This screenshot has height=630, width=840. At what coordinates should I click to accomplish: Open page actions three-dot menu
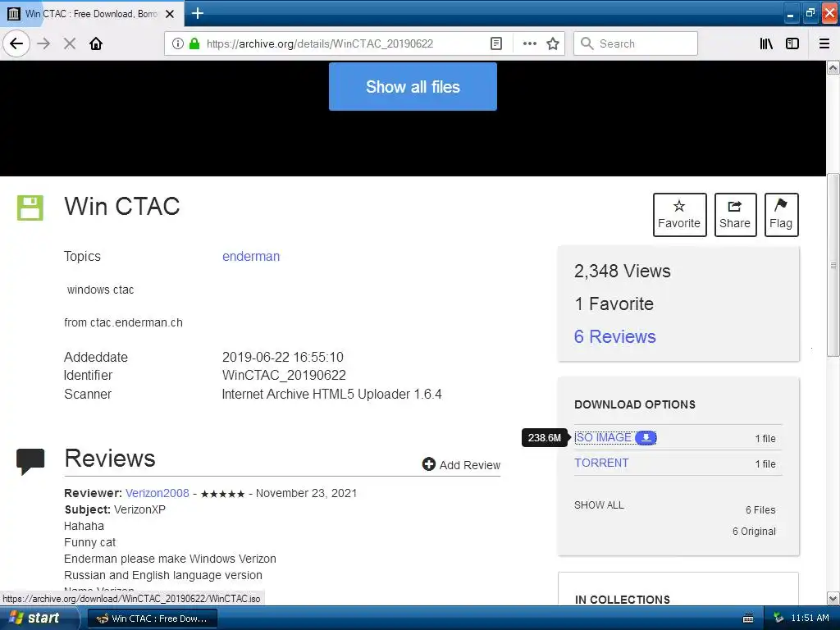[x=529, y=43]
